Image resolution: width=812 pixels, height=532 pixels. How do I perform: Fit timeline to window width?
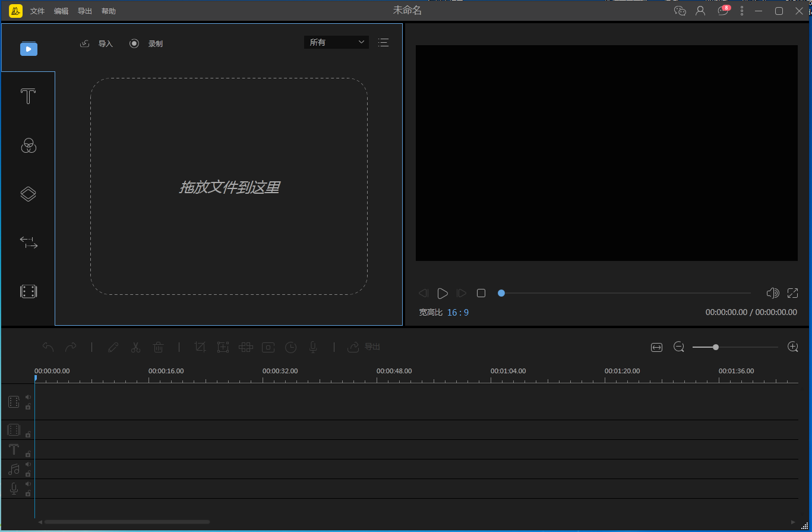[656, 347]
